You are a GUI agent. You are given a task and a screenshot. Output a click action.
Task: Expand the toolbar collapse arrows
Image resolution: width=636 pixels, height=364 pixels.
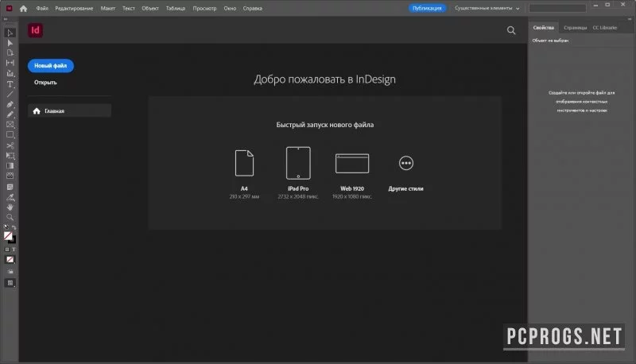point(6,19)
